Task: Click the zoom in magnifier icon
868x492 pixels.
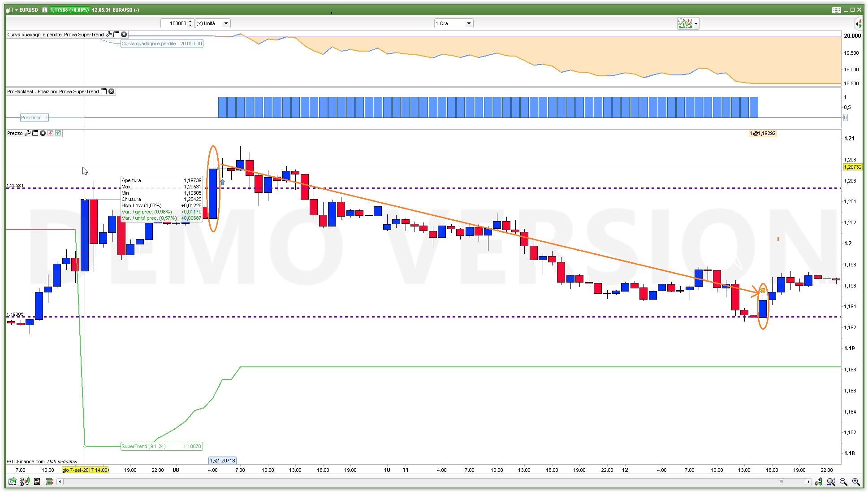Action: [x=855, y=482]
